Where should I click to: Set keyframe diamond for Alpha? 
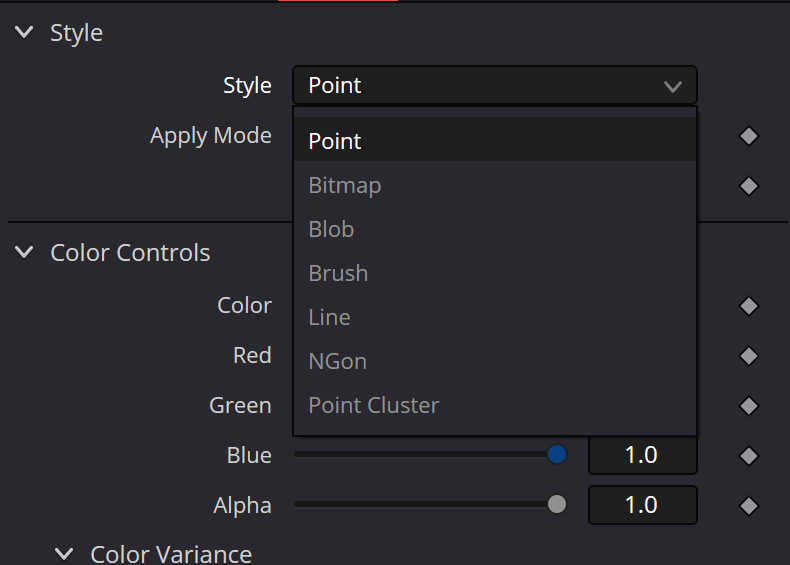(749, 506)
